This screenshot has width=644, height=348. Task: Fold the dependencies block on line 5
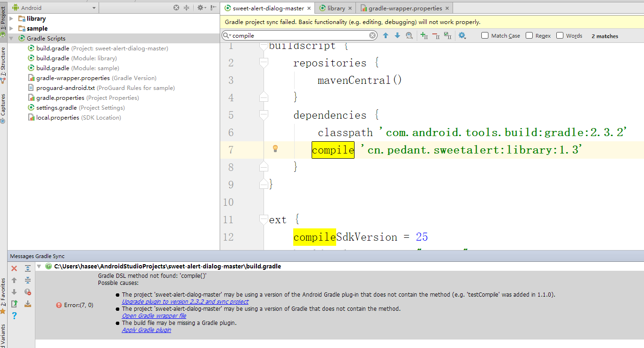(264, 115)
